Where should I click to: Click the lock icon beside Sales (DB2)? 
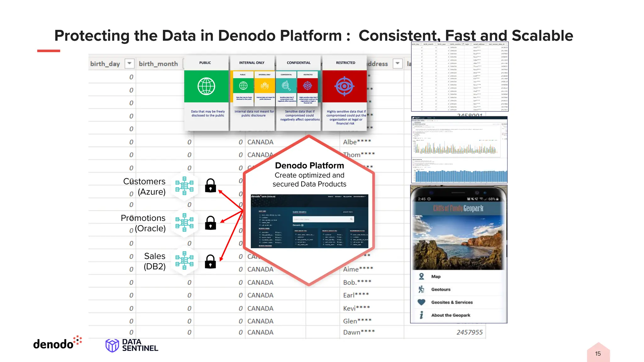(210, 261)
